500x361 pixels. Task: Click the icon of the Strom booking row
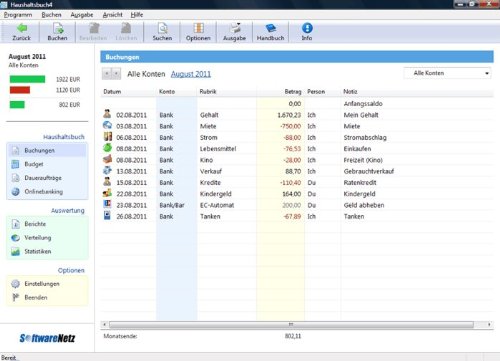[x=107, y=137]
